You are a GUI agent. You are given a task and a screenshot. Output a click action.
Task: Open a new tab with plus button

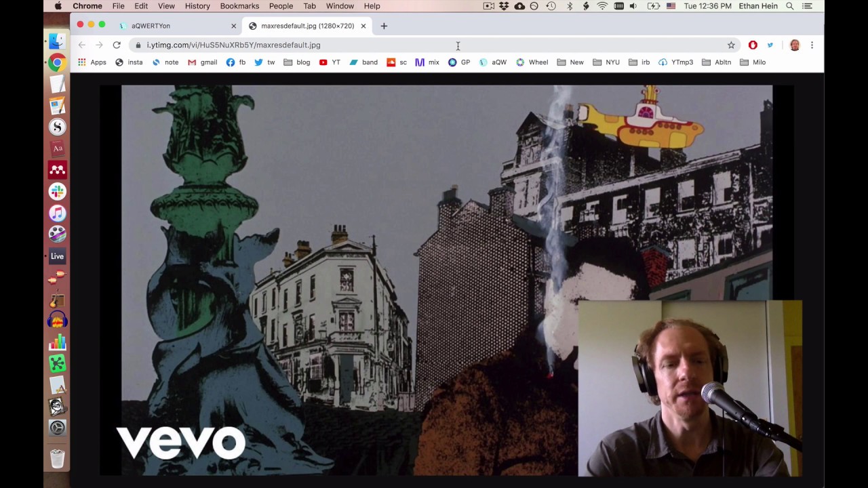point(384,26)
